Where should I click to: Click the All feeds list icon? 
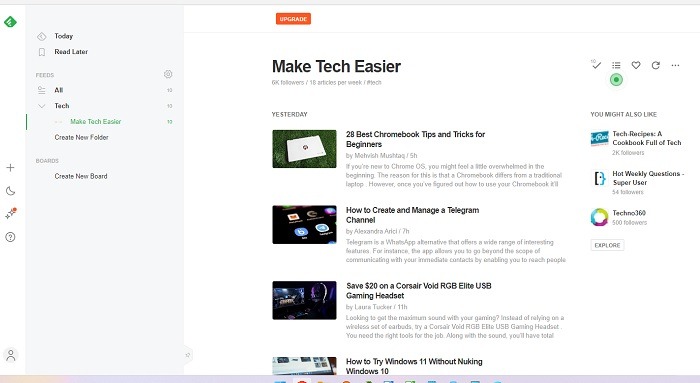42,90
